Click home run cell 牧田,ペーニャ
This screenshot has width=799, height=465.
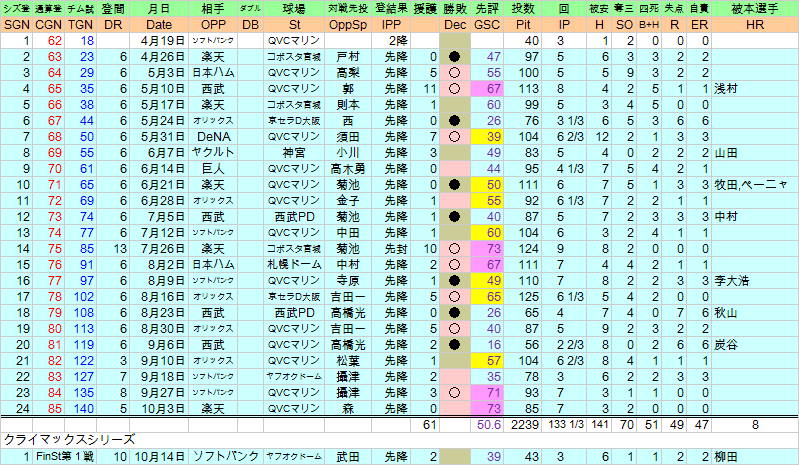(x=755, y=185)
